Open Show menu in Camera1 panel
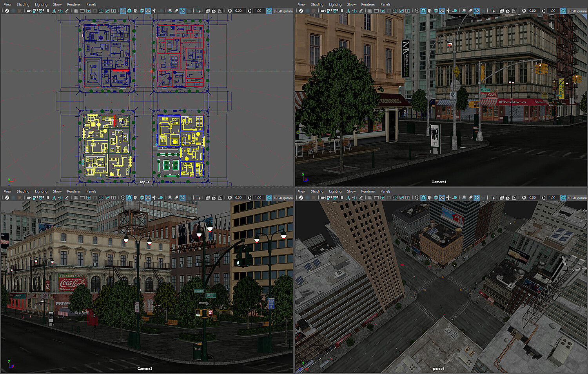588x374 pixels. tap(351, 4)
